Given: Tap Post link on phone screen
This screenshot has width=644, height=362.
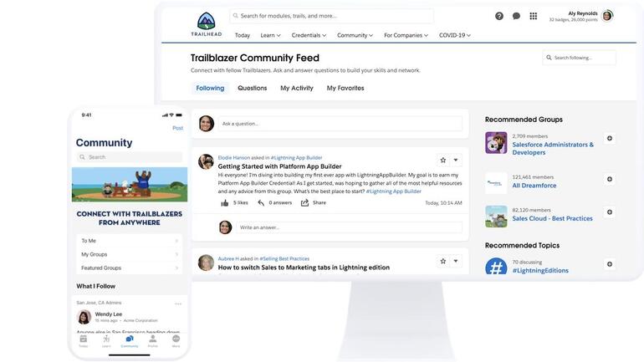Looking at the screenshot, I should pyautogui.click(x=178, y=128).
